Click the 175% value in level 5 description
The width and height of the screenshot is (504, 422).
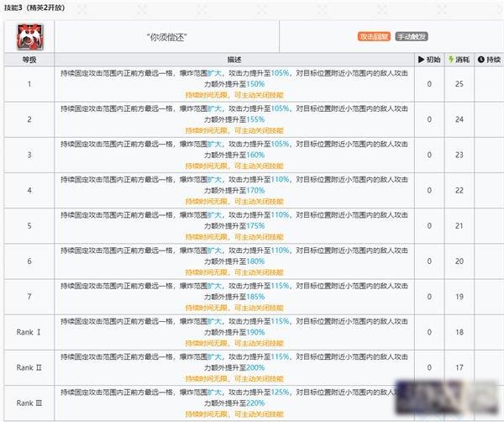(x=255, y=226)
